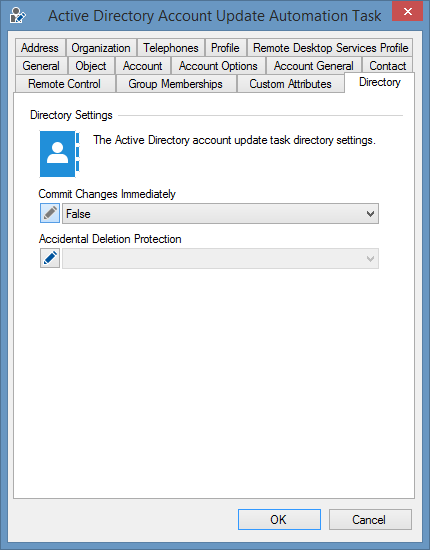
Task: Close the dialog with red X
Action: pyautogui.click(x=407, y=11)
